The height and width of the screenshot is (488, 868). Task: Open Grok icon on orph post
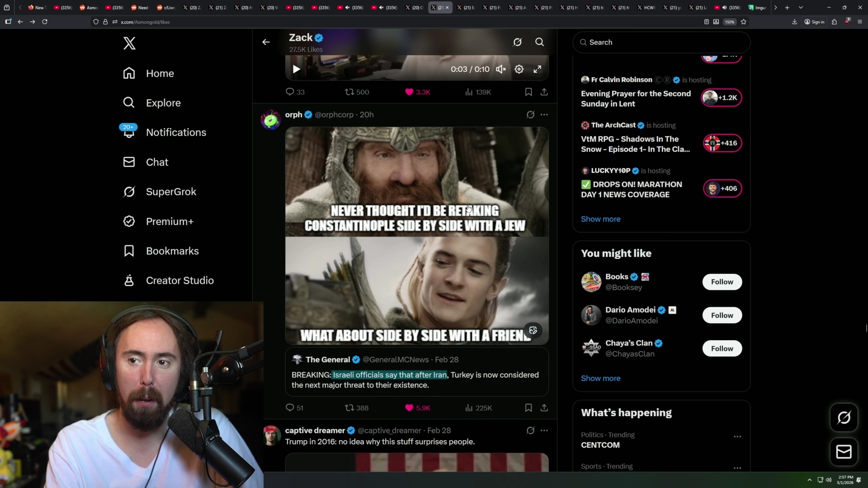point(530,115)
